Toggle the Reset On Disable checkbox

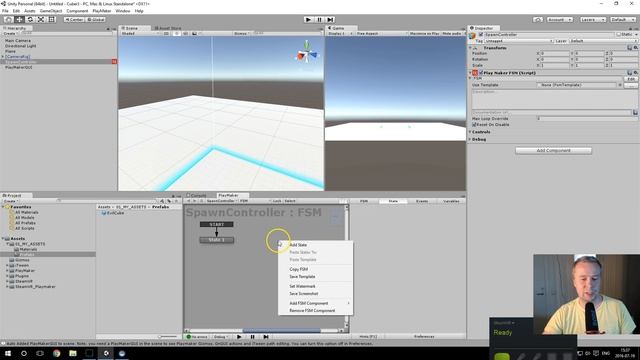(x=474, y=124)
